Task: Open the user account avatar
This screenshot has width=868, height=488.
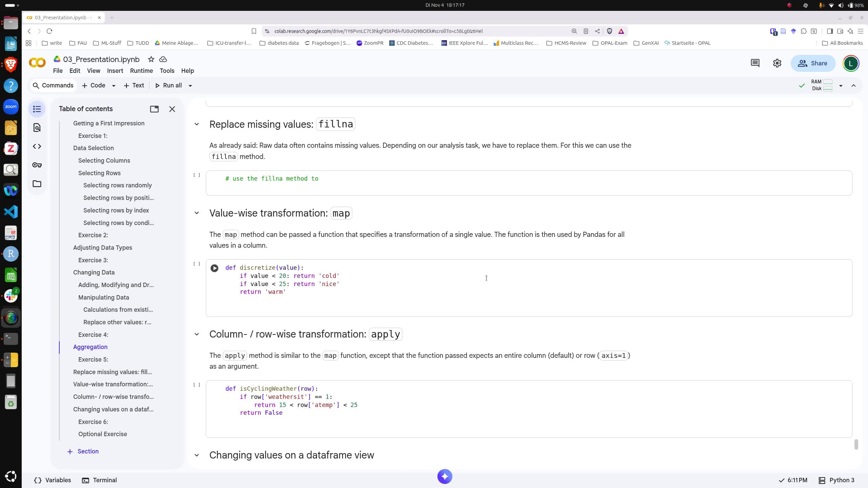Action: [x=851, y=63]
